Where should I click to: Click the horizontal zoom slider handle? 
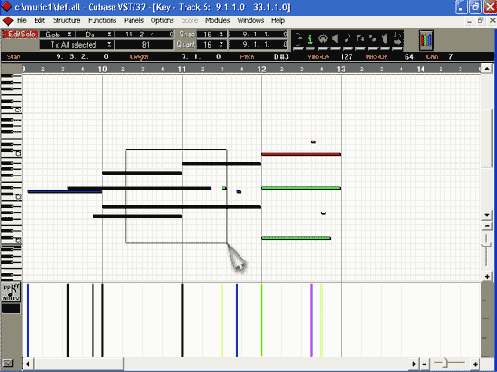pyautogui.click(x=445, y=363)
